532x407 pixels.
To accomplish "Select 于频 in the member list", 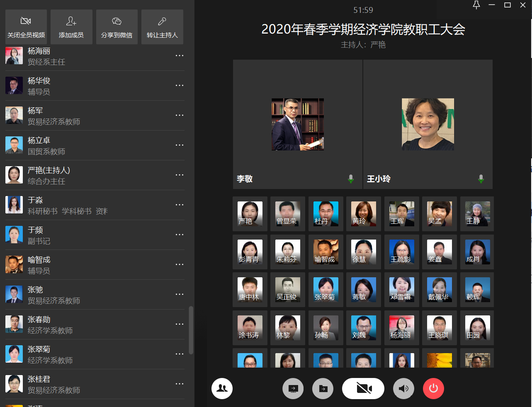I will (83, 235).
